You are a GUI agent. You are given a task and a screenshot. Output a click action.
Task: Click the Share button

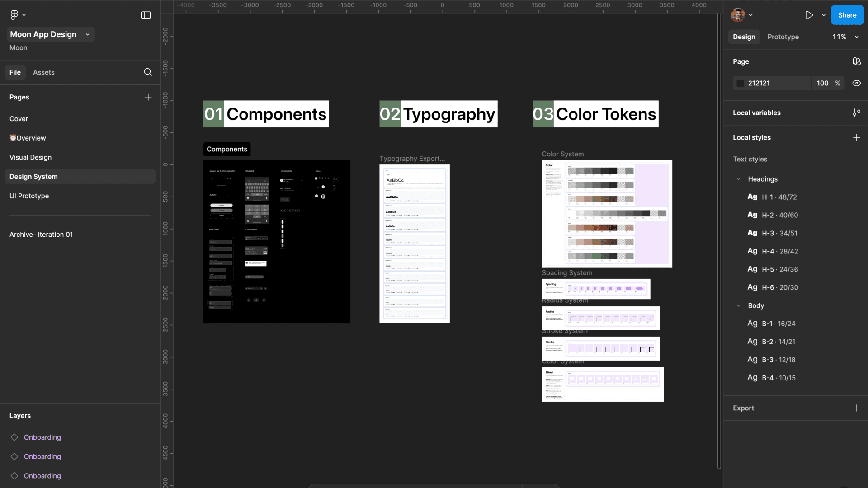(x=847, y=15)
